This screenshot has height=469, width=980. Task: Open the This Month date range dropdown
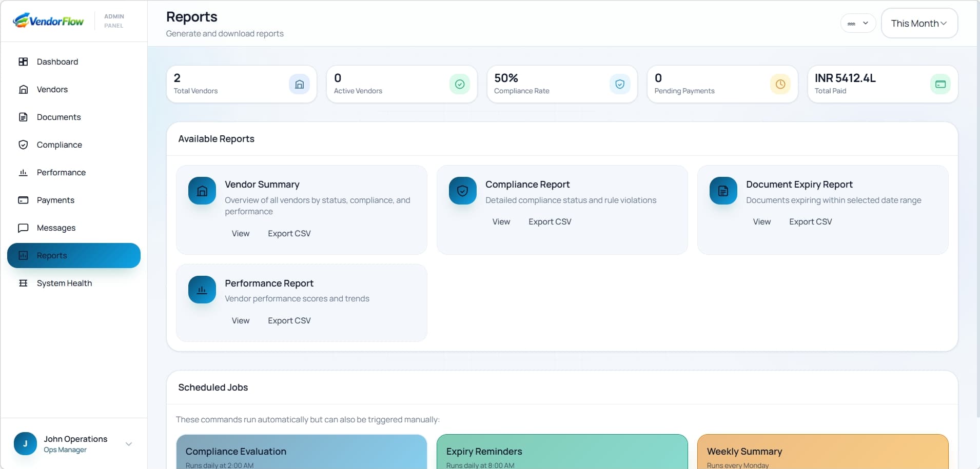919,23
